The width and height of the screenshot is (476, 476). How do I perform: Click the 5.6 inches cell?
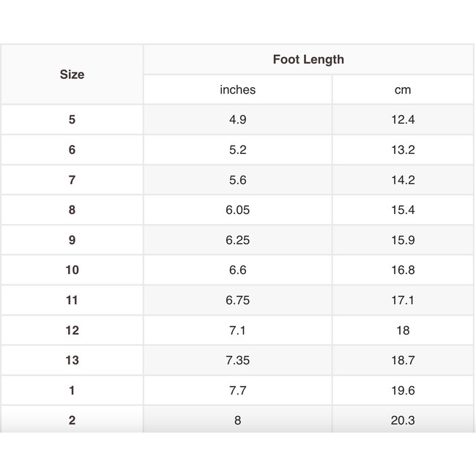[237, 180]
